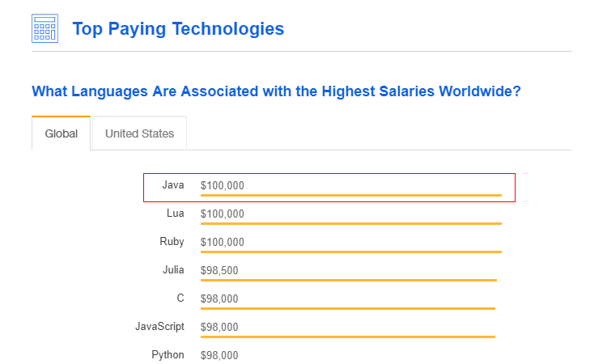Select the Global tab
The height and width of the screenshot is (364, 607).
point(62,133)
